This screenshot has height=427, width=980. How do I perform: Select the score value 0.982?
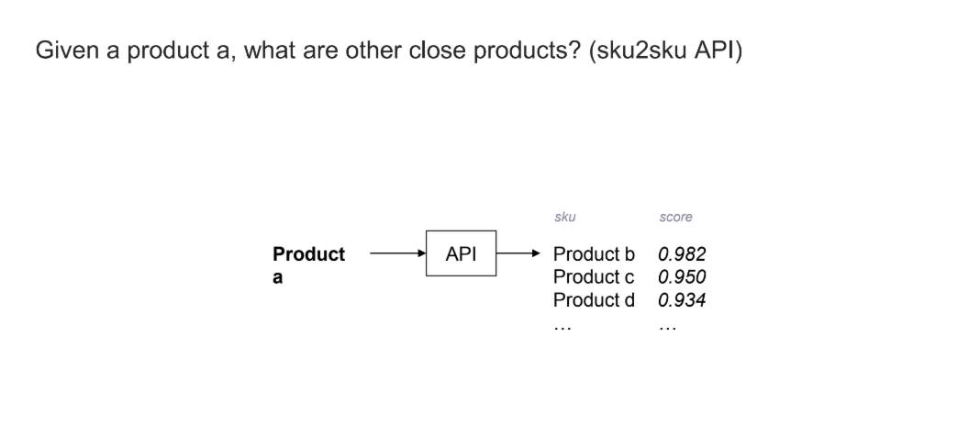682,254
